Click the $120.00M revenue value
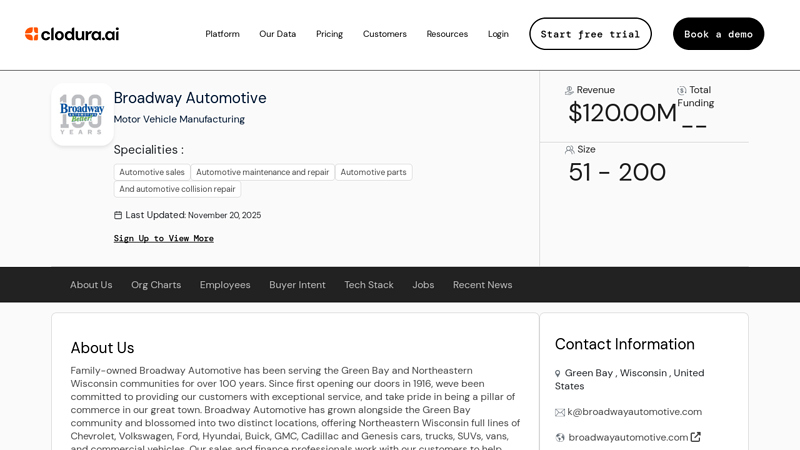Screen dimensions: 800x450 (622, 113)
